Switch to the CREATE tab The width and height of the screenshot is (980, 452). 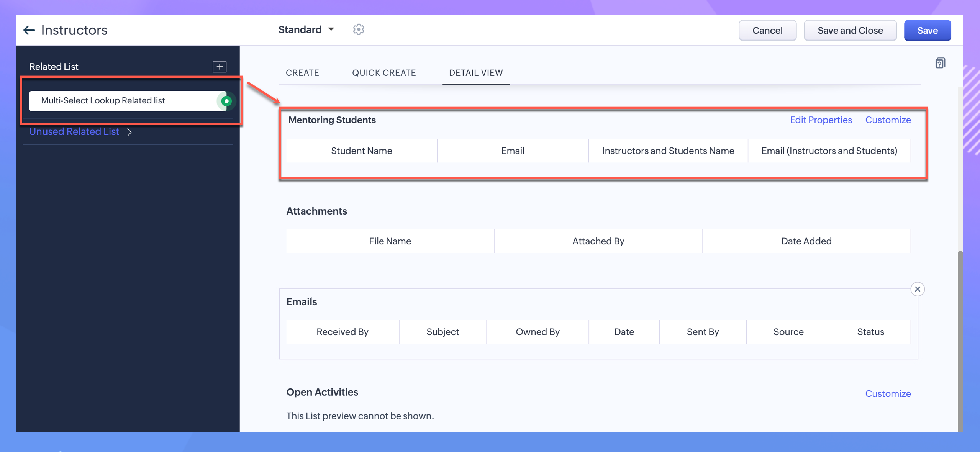click(302, 73)
